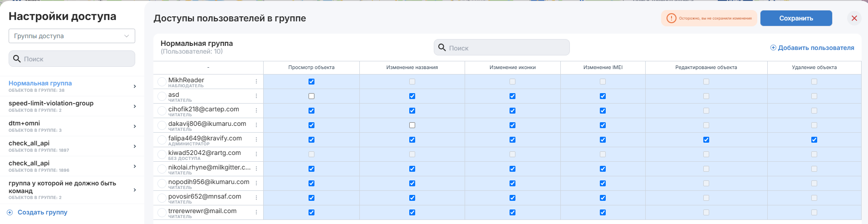Click the Изменение иконки column header
868x224 pixels.
pyautogui.click(x=512, y=67)
